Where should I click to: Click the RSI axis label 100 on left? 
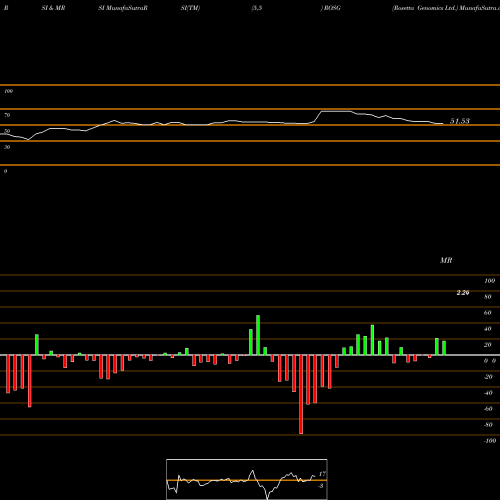coord(8,91)
